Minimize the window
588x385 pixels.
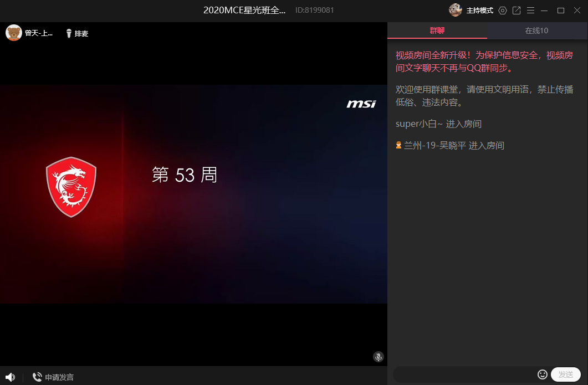point(545,11)
